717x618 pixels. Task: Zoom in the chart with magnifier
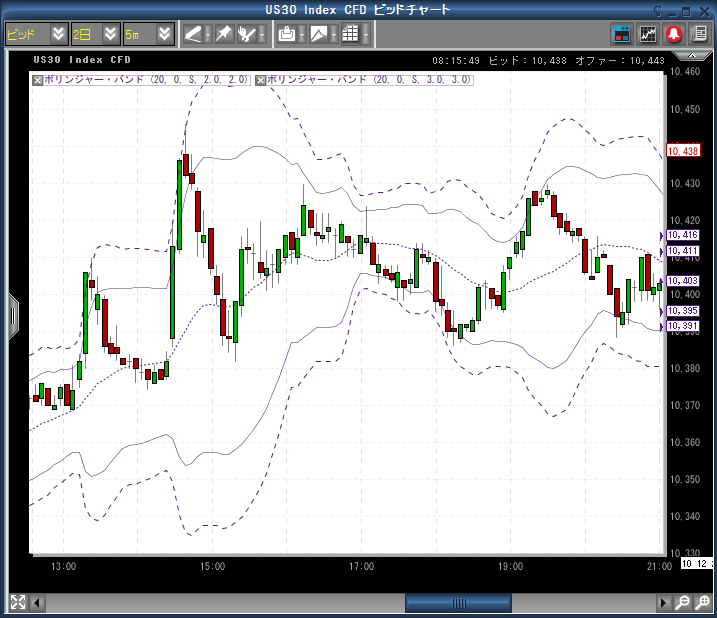701,602
